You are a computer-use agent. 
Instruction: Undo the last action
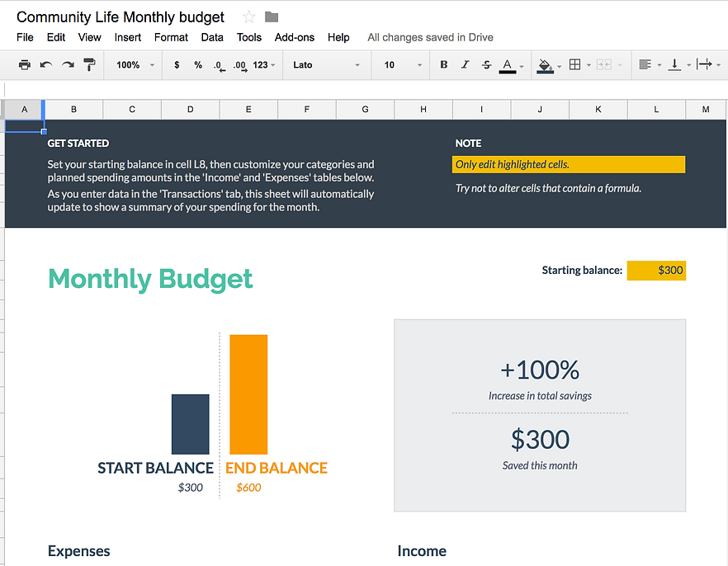coord(46,65)
